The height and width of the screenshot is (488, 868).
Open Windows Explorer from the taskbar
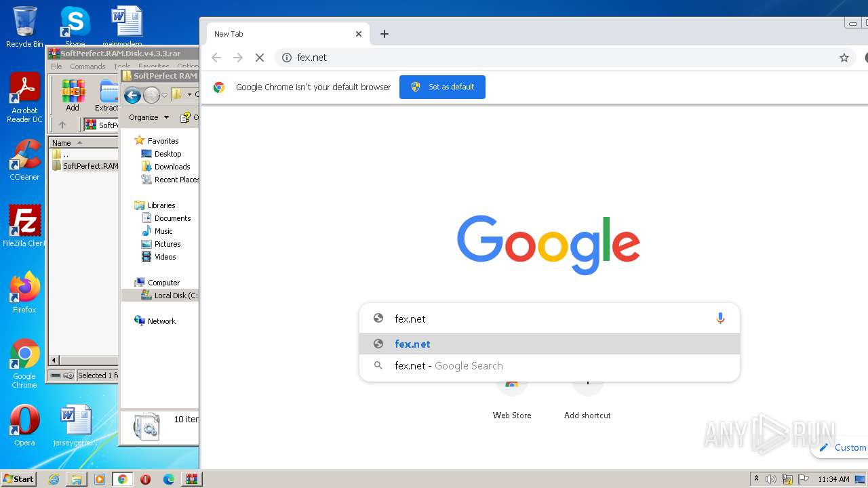(x=77, y=479)
